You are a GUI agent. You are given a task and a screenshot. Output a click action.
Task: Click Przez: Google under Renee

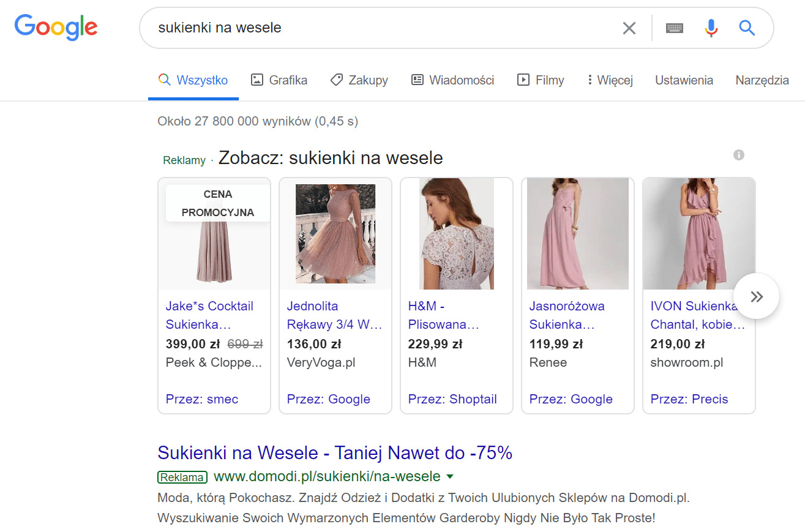pyautogui.click(x=571, y=399)
